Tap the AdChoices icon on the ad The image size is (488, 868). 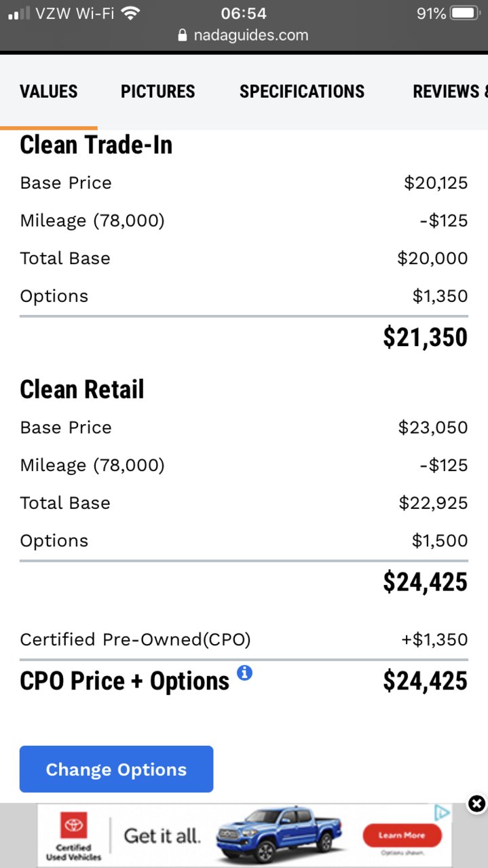pyautogui.click(x=442, y=812)
